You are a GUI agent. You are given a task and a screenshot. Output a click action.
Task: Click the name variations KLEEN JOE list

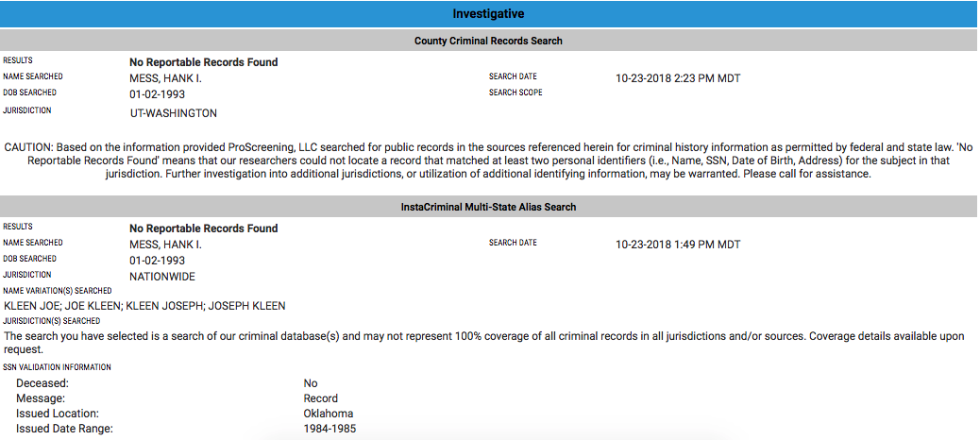[145, 306]
